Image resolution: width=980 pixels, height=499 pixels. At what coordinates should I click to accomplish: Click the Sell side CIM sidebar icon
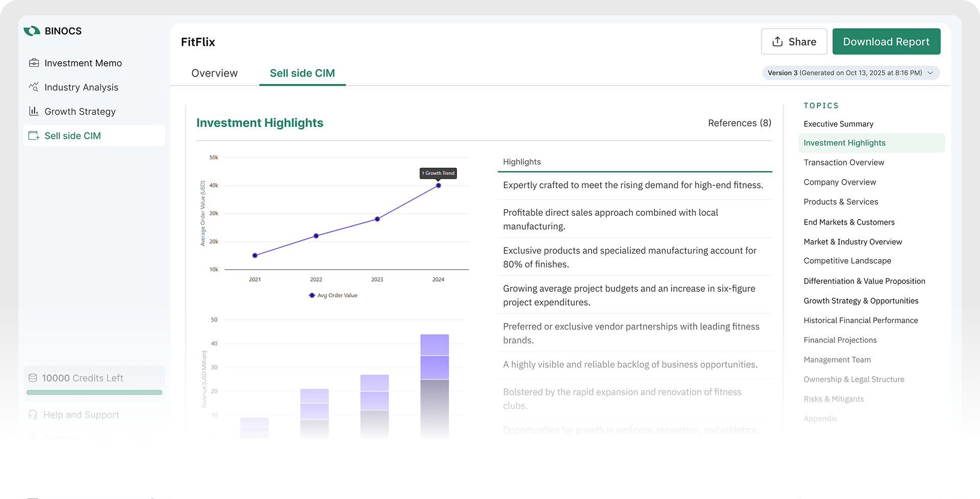click(x=34, y=136)
